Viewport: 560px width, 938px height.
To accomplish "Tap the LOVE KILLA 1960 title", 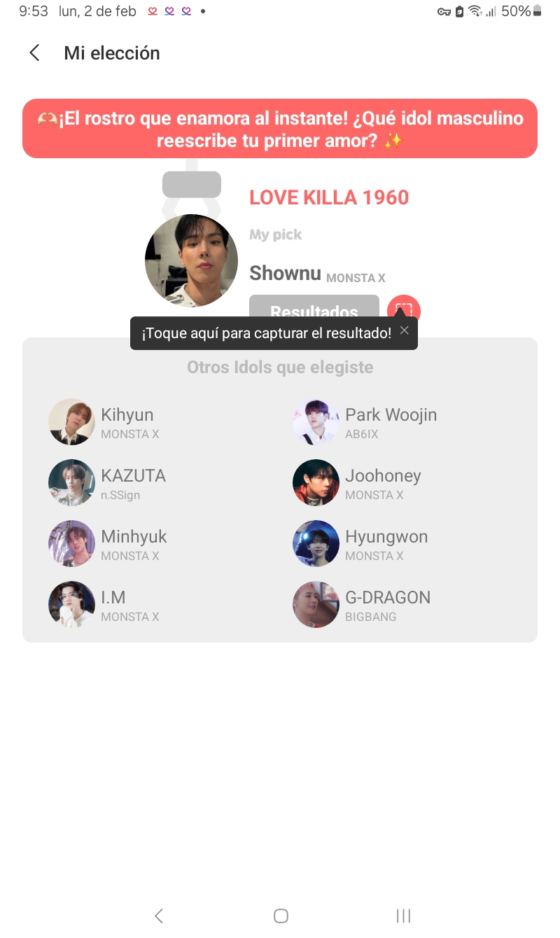I will coord(329,197).
